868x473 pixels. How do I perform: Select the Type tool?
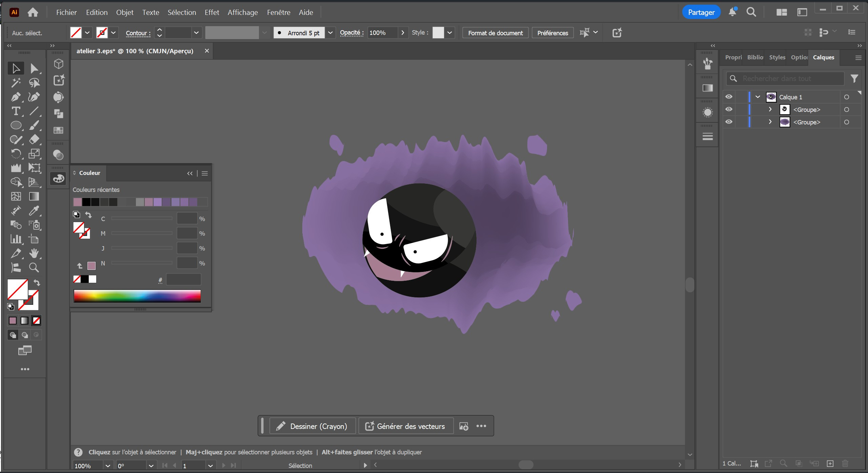[x=16, y=111]
